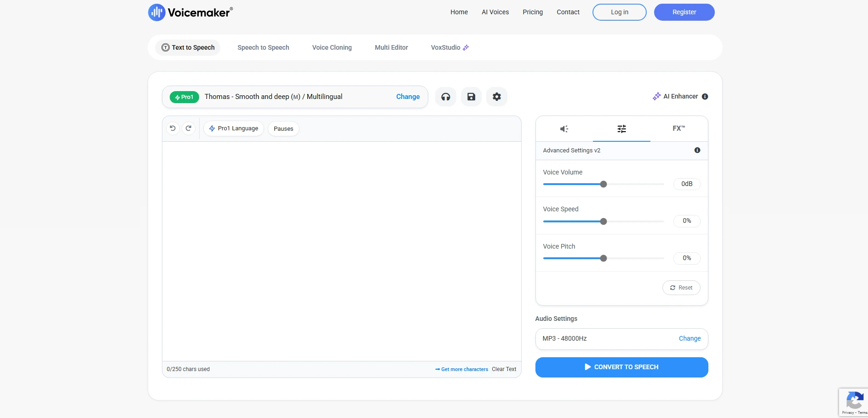Open the VoxStudio tab

pyautogui.click(x=450, y=47)
